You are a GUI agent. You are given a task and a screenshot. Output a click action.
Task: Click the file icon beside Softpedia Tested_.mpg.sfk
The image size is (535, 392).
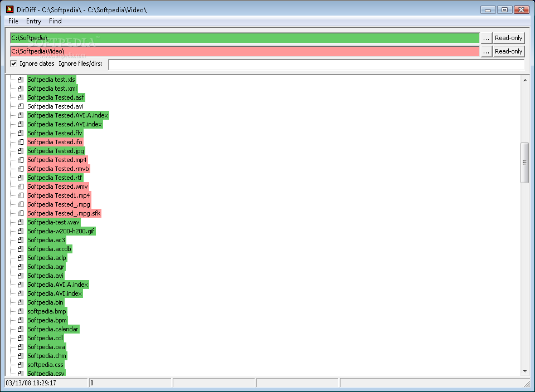coord(21,213)
